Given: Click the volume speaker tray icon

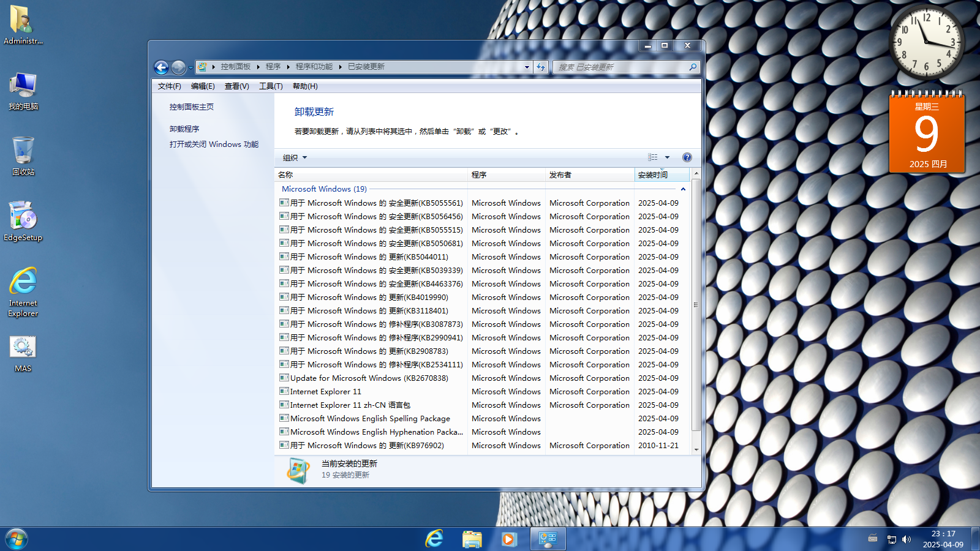Looking at the screenshot, I should click(907, 539).
